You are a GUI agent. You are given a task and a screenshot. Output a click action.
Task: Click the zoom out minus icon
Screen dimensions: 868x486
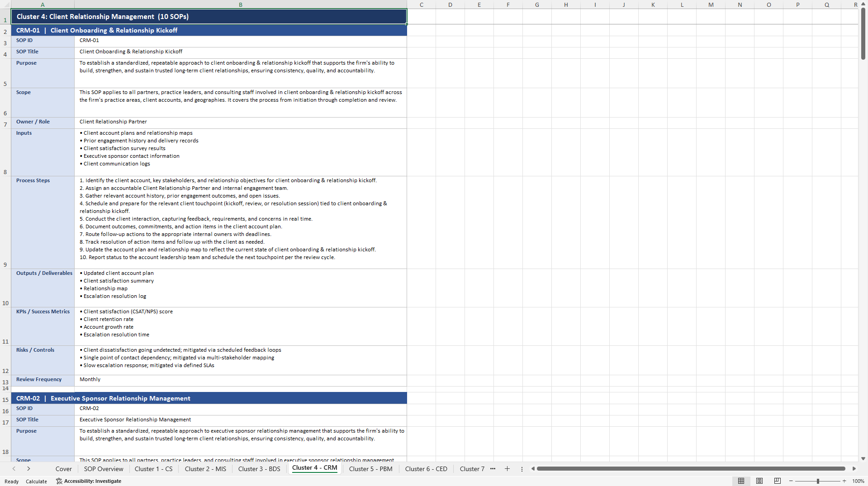tap(791, 481)
